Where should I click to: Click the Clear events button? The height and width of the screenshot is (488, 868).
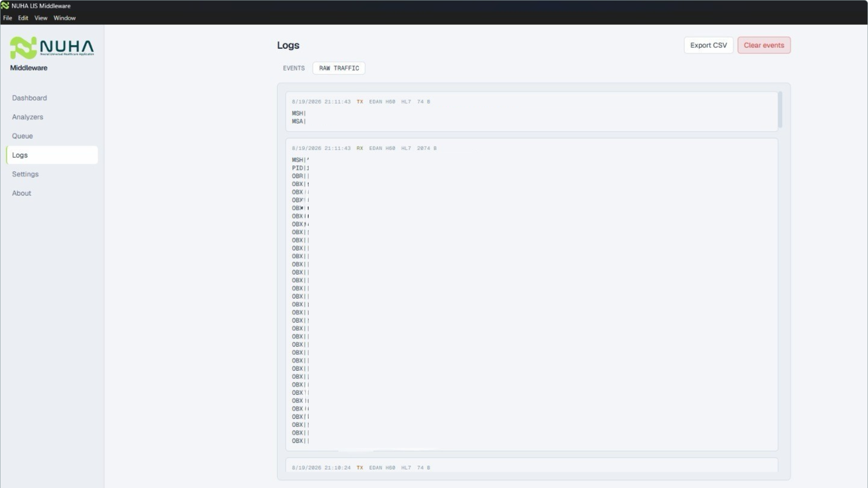point(764,45)
